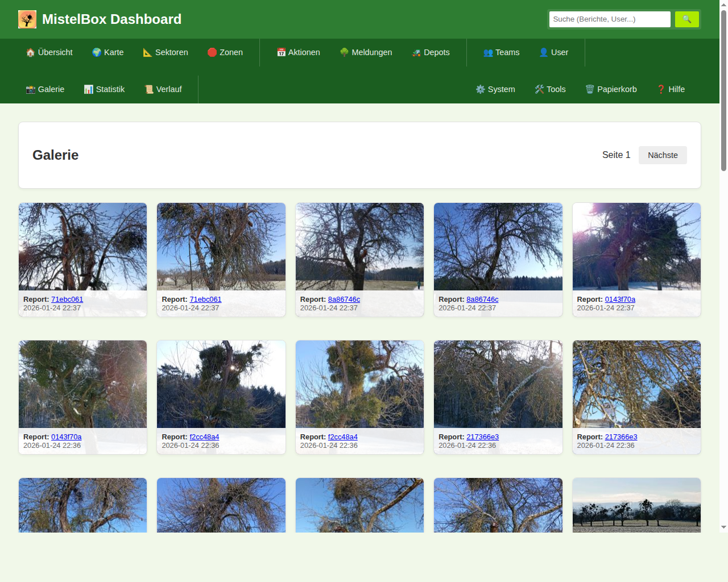Click the globe icon for Karte
The image size is (728, 582).
coord(97,52)
